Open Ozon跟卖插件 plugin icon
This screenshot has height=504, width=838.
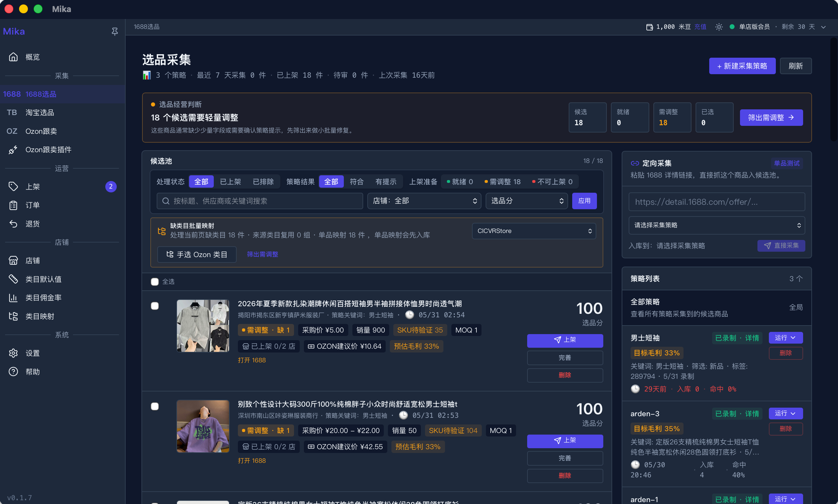click(x=13, y=150)
